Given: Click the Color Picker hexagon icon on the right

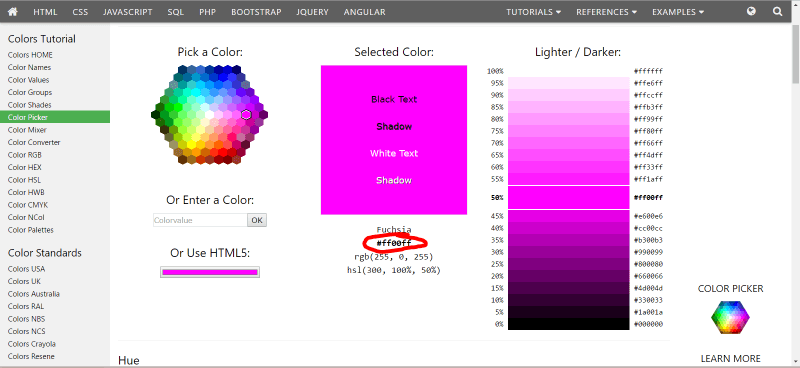Looking at the screenshot, I should 731,317.
